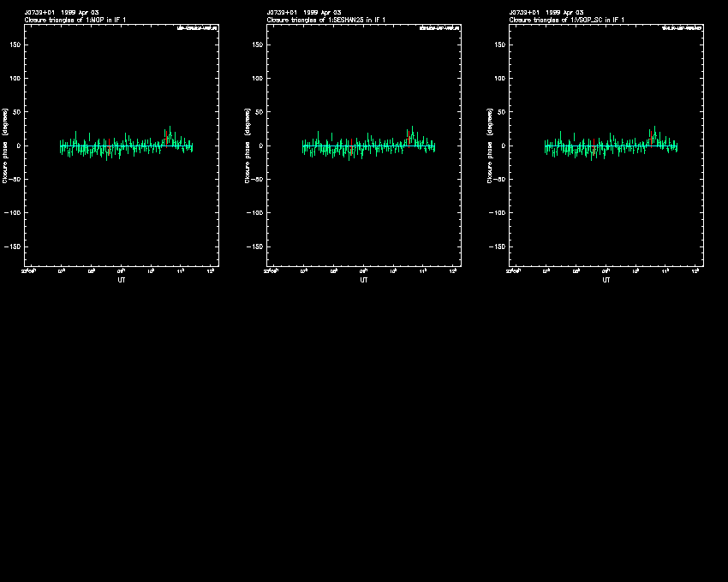Click the 150 tick label on the NOP plot
The width and height of the screenshot is (728, 582).
15,45
